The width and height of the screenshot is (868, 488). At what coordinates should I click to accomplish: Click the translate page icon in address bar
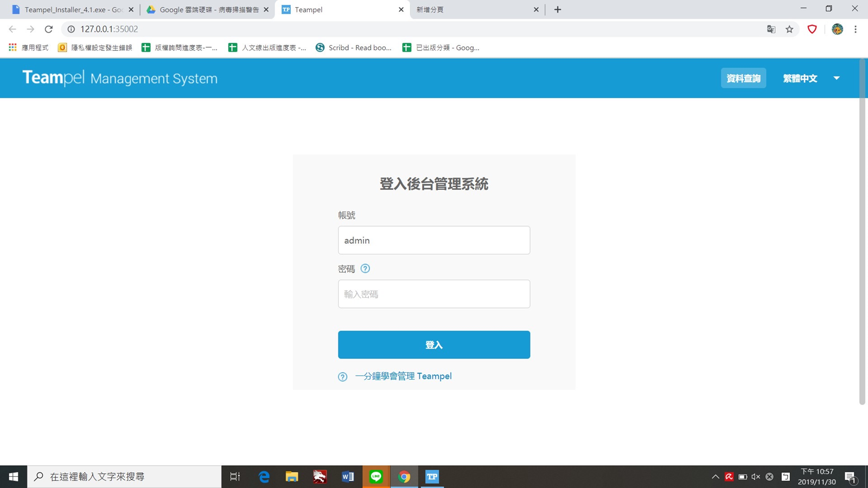771,29
